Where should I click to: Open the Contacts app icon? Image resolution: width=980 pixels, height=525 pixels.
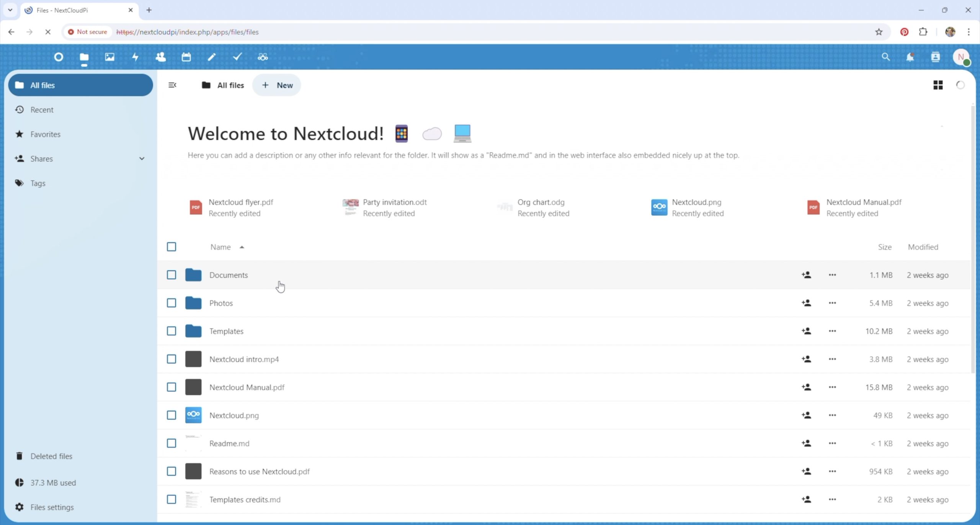[x=161, y=57]
